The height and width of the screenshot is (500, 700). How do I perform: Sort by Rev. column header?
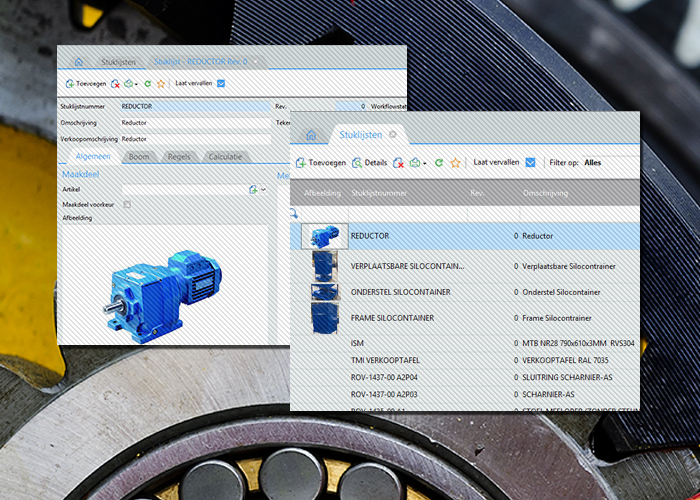[x=477, y=193]
